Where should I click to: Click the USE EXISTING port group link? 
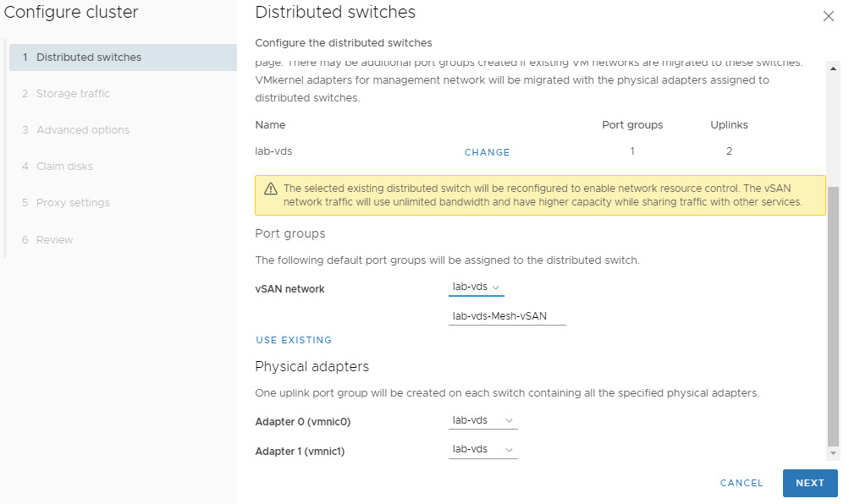(294, 340)
